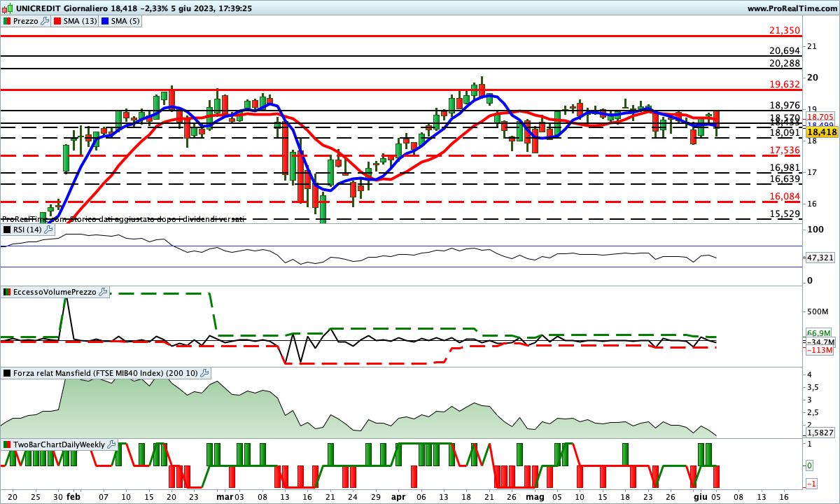Open RSI (14) settings wrench
The width and height of the screenshot is (840, 504).
(x=48, y=229)
